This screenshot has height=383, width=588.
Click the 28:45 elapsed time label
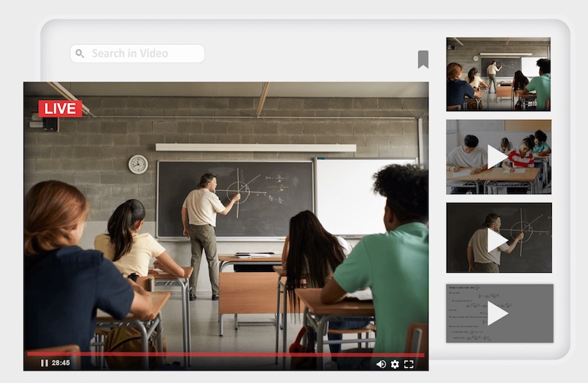(61, 363)
